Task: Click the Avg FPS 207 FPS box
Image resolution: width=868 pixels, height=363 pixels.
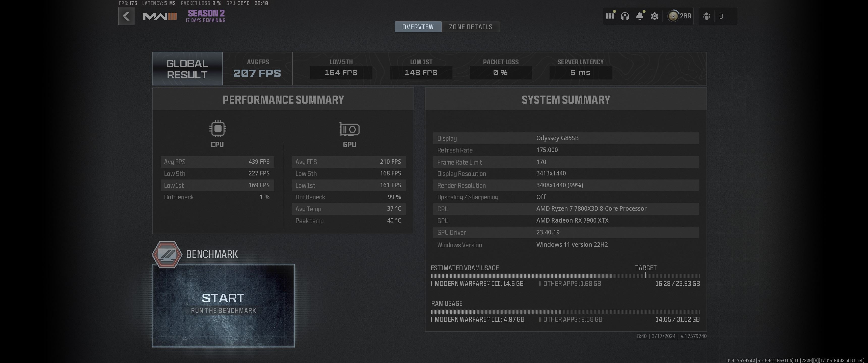Action: pos(257,69)
